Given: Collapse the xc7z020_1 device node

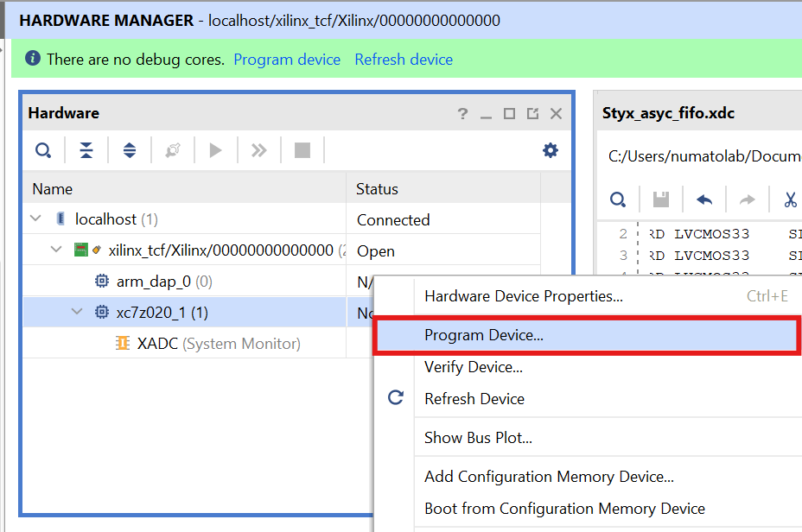Looking at the screenshot, I should coord(77,313).
